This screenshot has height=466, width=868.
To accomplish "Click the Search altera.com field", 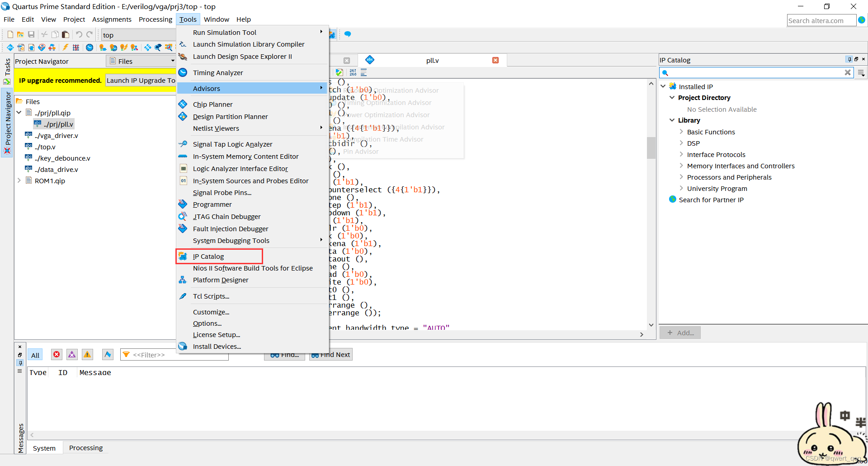I will [821, 20].
